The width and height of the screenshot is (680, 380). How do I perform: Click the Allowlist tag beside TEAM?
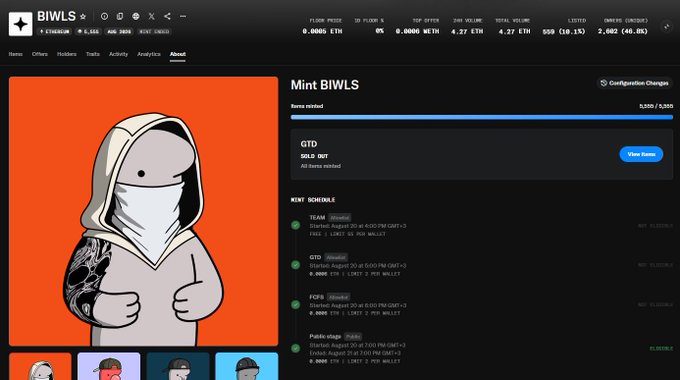tap(340, 218)
